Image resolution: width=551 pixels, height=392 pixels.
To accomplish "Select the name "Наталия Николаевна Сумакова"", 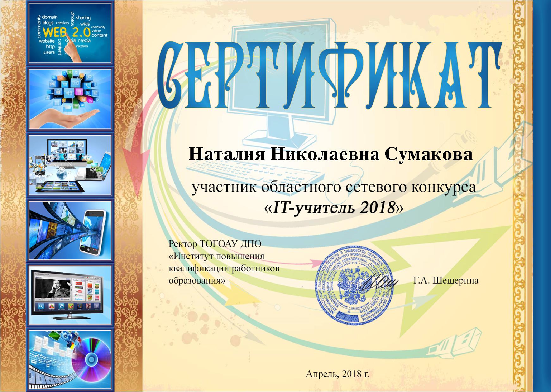I will click(331, 155).
